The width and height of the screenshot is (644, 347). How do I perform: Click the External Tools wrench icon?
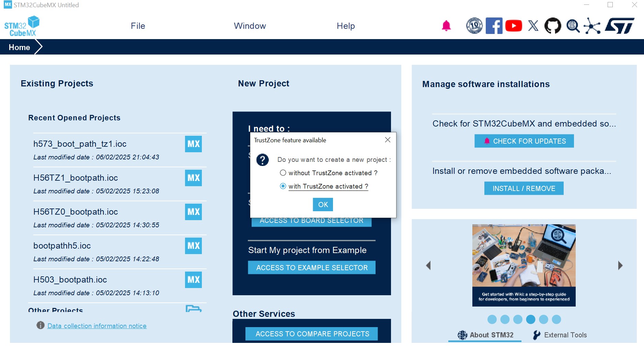click(x=537, y=335)
